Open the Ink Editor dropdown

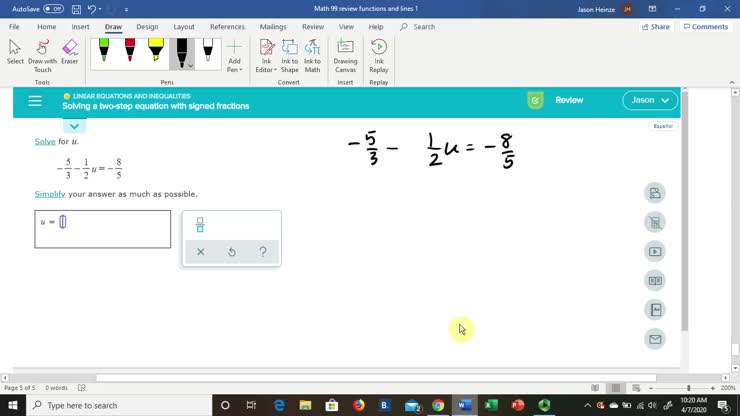[x=266, y=56]
